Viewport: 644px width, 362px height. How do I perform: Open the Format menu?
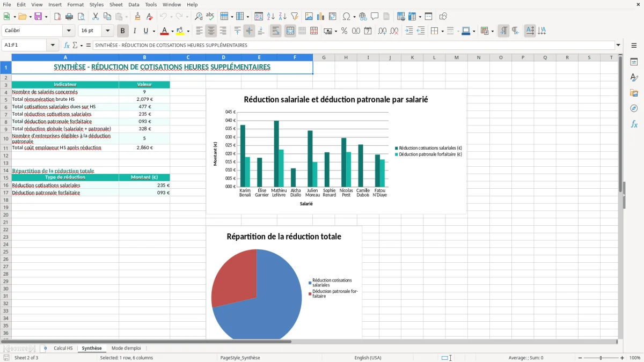click(x=75, y=4)
